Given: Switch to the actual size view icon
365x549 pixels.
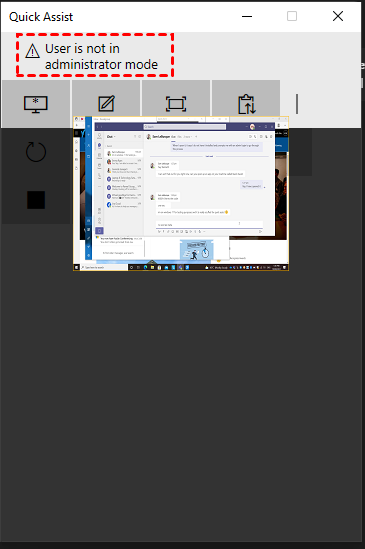Looking at the screenshot, I should [x=176, y=104].
